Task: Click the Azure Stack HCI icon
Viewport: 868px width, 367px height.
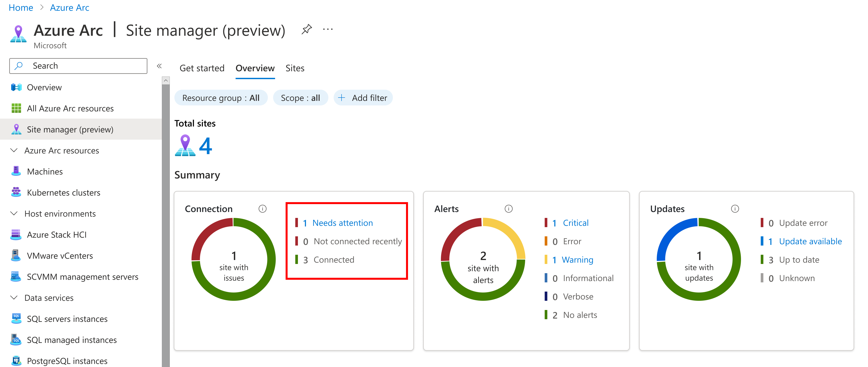Action: [16, 234]
